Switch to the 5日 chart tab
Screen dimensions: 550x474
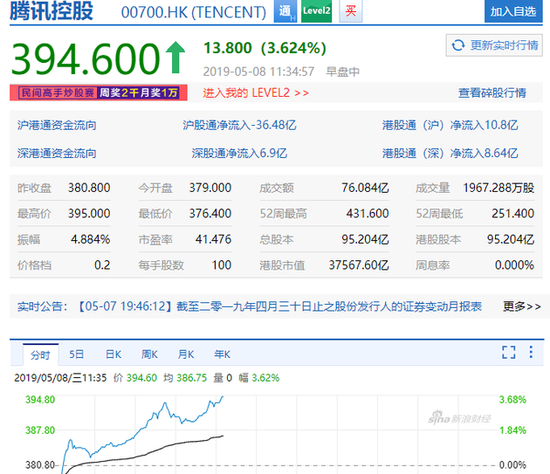click(76, 354)
